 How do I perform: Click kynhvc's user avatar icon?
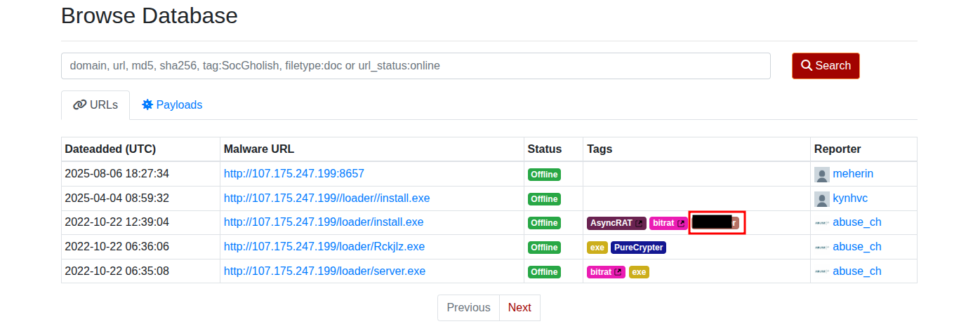click(x=821, y=198)
